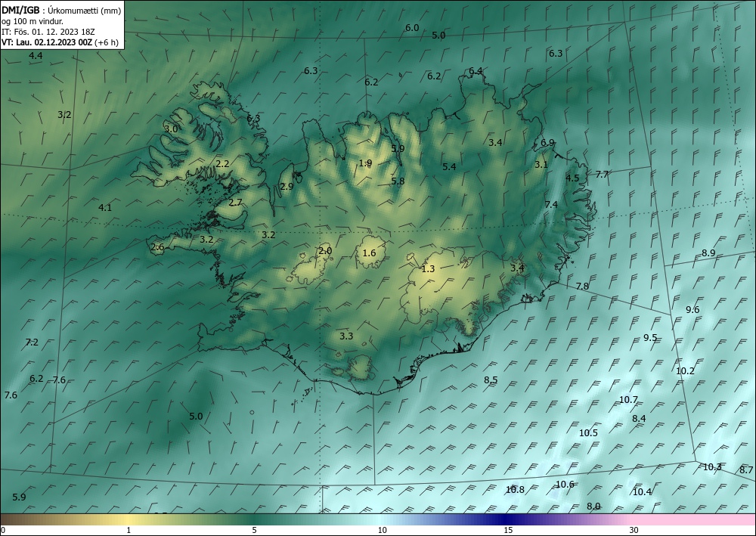Select the 5.4 precipitation value
Viewport: 756px width, 536px height.
449,167
